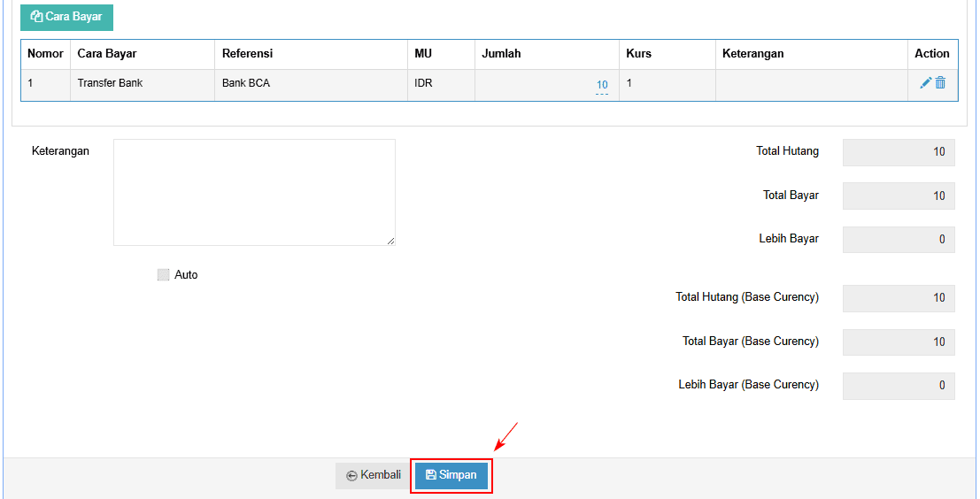Select the Total Hutang field
980x499 pixels.
[899, 152]
